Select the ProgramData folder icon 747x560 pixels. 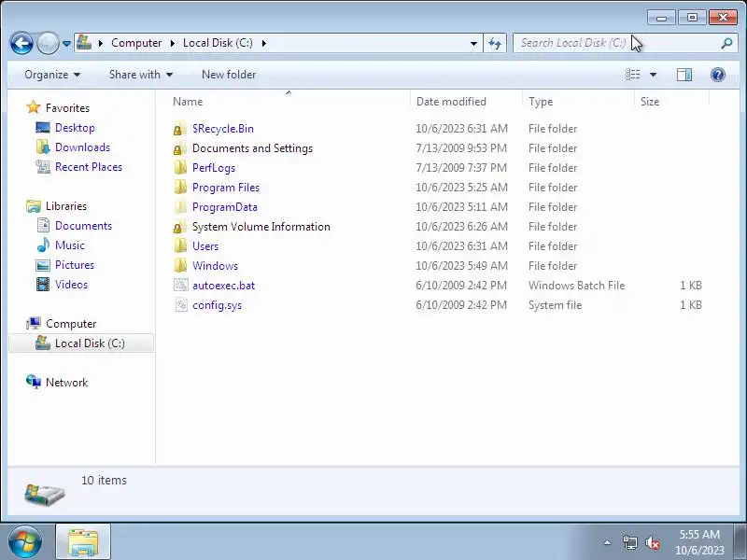[180, 206]
